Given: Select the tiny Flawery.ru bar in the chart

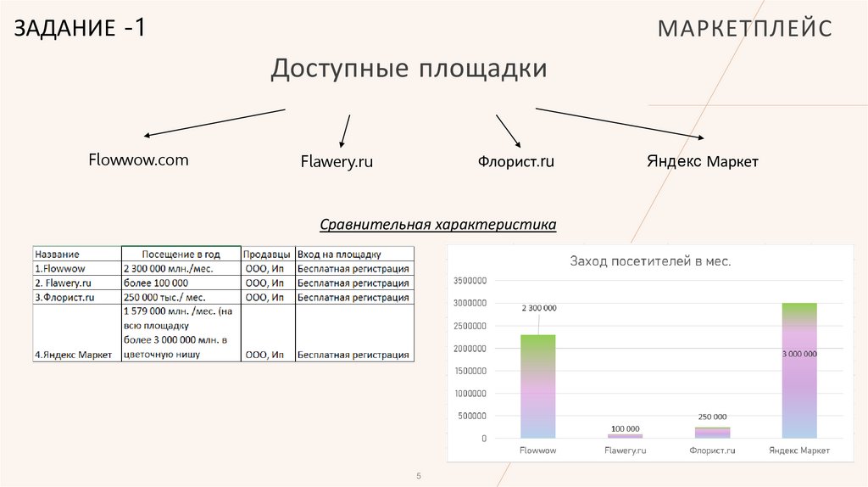Looking at the screenshot, I should point(625,436).
